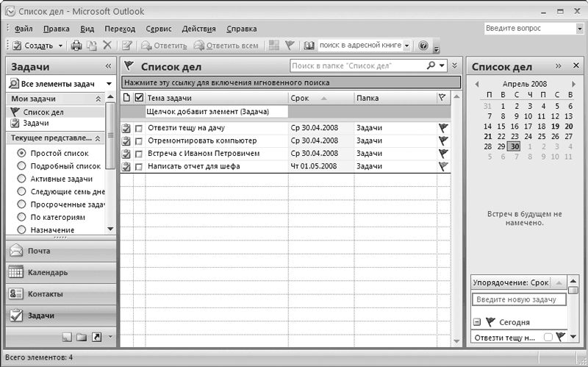588x367 pixels.
Task: Click previous month arrow in calendar
Action: click(476, 84)
